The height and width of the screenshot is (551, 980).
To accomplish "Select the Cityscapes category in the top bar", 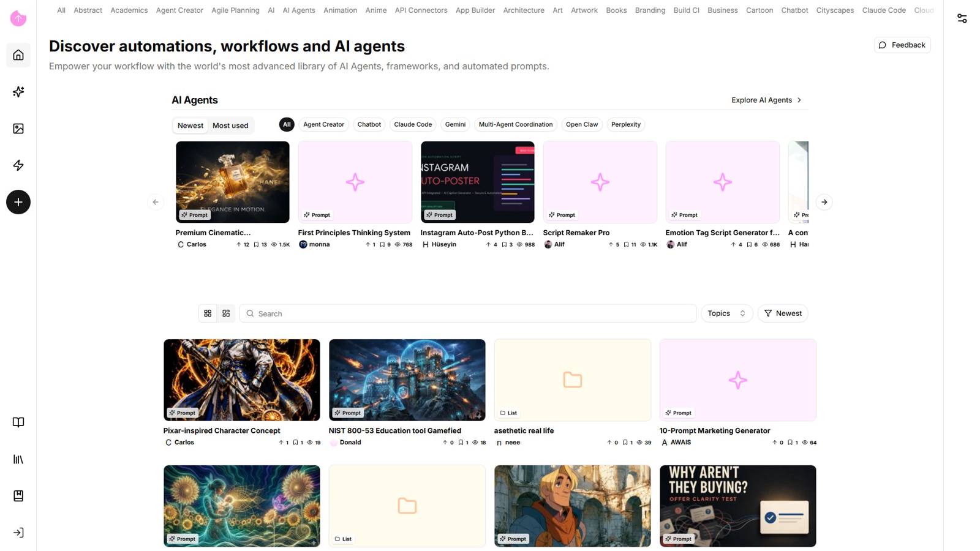I will [835, 10].
